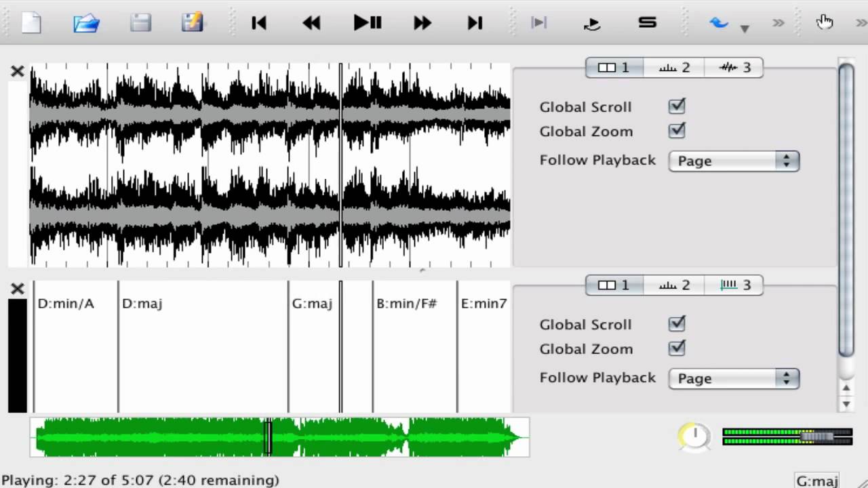Click the B:min/F# chord label
Viewport: 868px width, 488px height.
click(407, 304)
